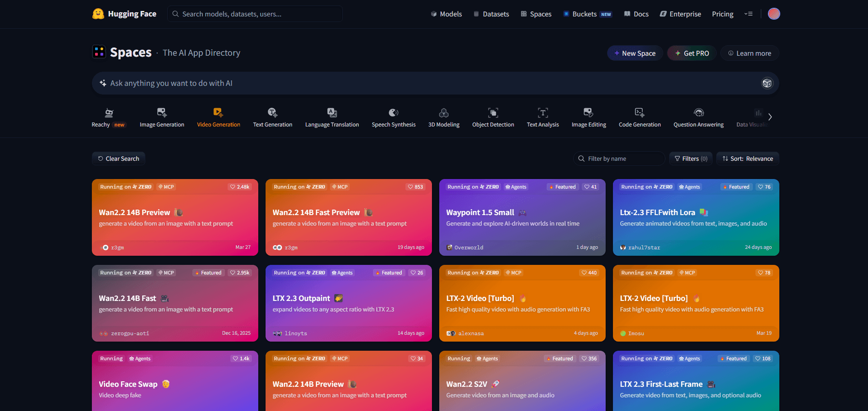Image resolution: width=868 pixels, height=411 pixels.
Task: Go to the Pricing page
Action: pos(723,14)
